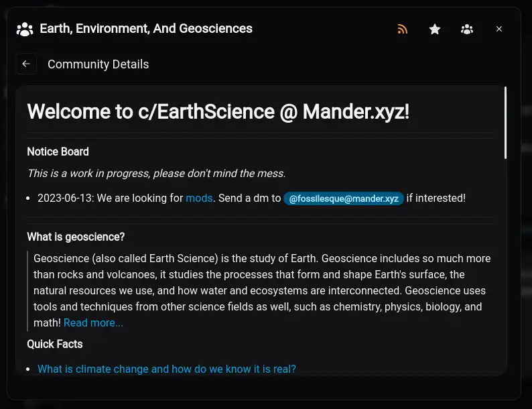The image size is (532, 409).
Task: Click the "Quick Facts" heading
Action: pos(55,344)
